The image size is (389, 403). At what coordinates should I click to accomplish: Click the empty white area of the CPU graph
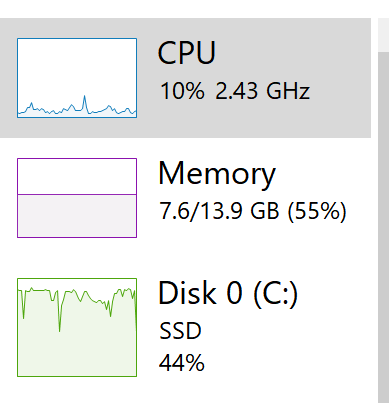77,67
